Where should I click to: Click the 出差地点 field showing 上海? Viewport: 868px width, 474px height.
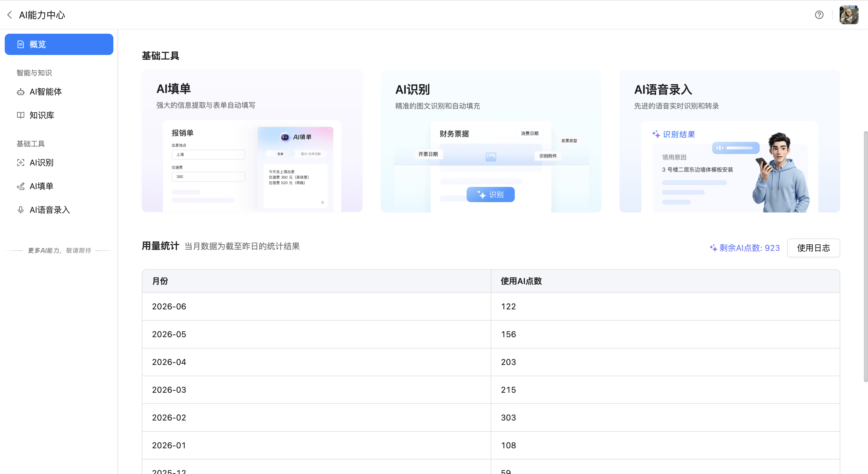tap(208, 155)
